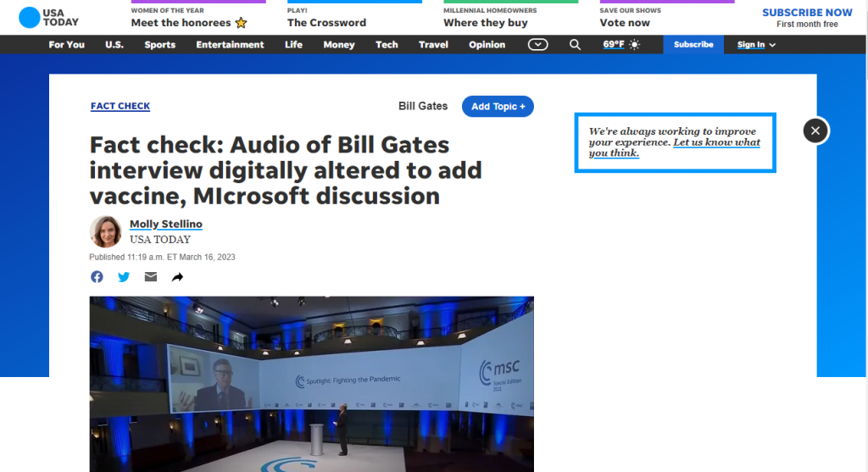The image size is (868, 472).
Task: Click 'Let us know what you think' link
Action: pos(675,147)
